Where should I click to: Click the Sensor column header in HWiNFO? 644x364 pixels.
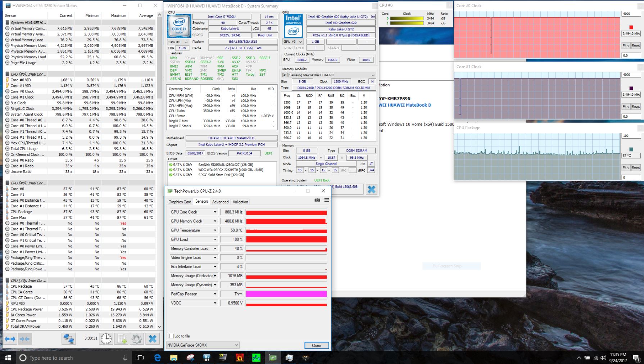coord(25,15)
